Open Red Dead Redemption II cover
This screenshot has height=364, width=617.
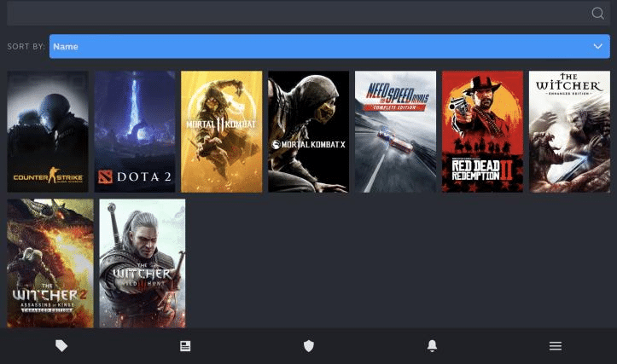482,131
